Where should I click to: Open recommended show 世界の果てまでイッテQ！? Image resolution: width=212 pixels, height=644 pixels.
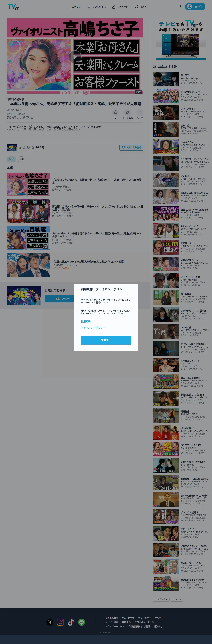(181, 584)
